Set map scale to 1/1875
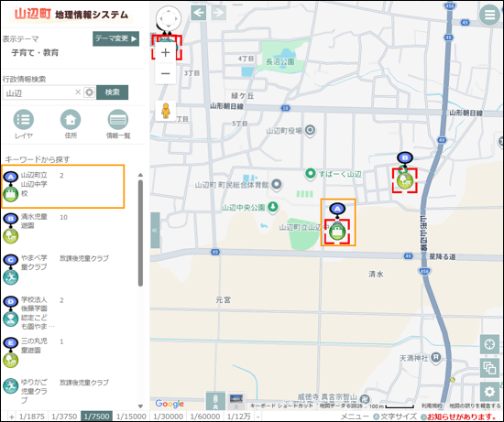 [32, 417]
